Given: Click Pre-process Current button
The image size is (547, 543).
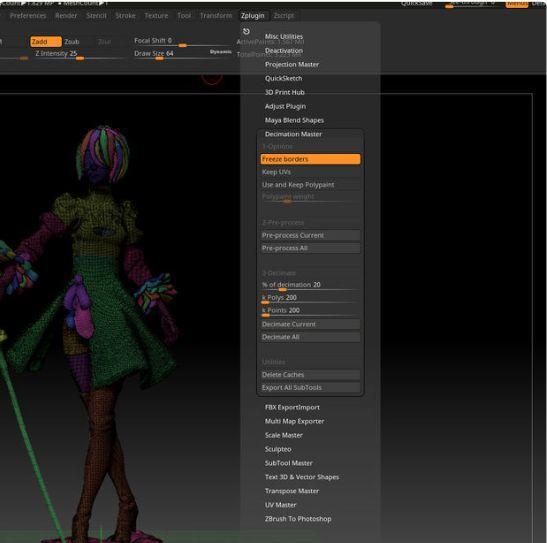Looking at the screenshot, I should [310, 235].
